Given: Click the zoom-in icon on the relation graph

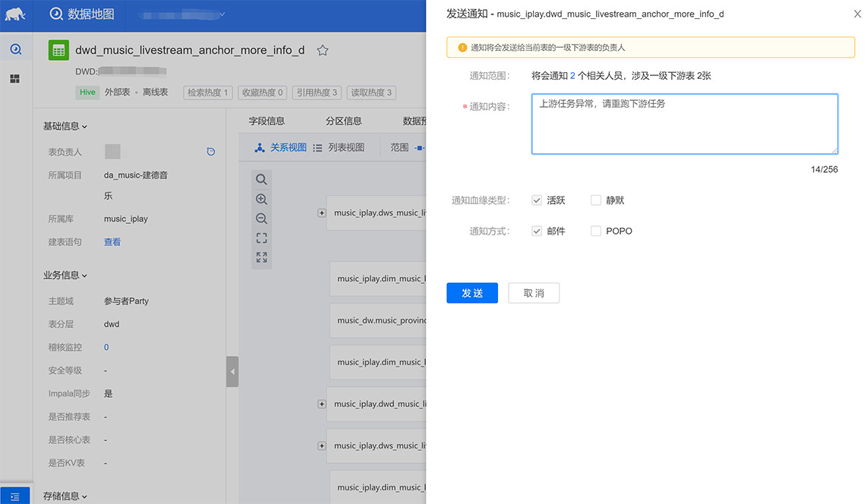Looking at the screenshot, I should point(262,199).
